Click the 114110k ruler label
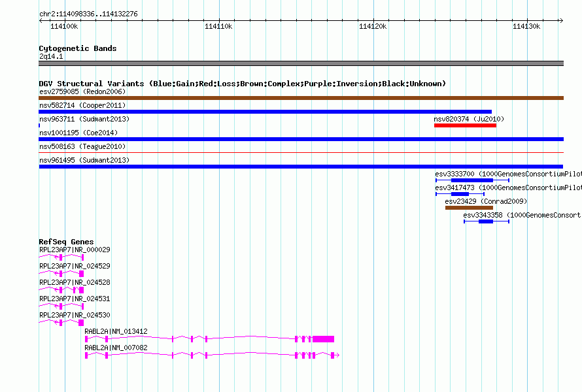582x392 pixels. (218, 26)
